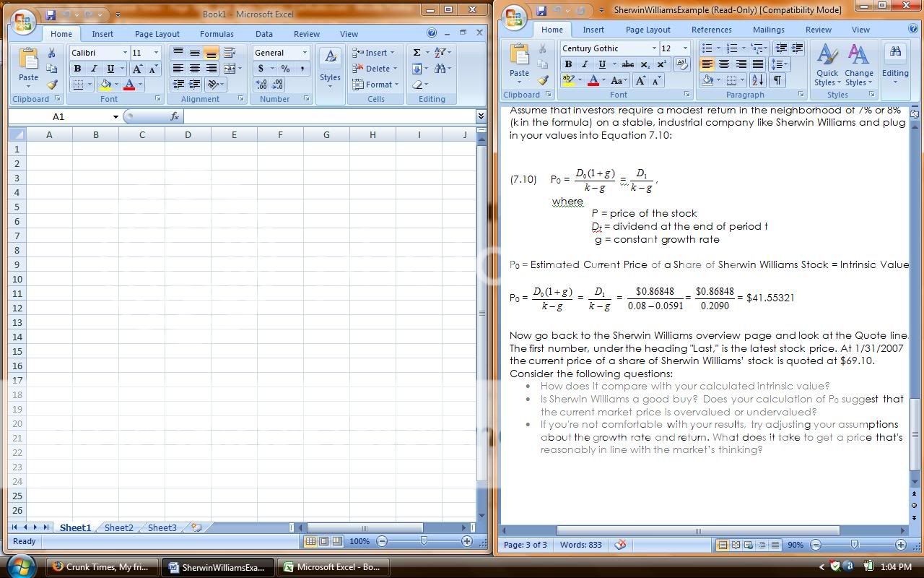Click the Delete cells button in Excel
924x578 pixels.
click(375, 69)
